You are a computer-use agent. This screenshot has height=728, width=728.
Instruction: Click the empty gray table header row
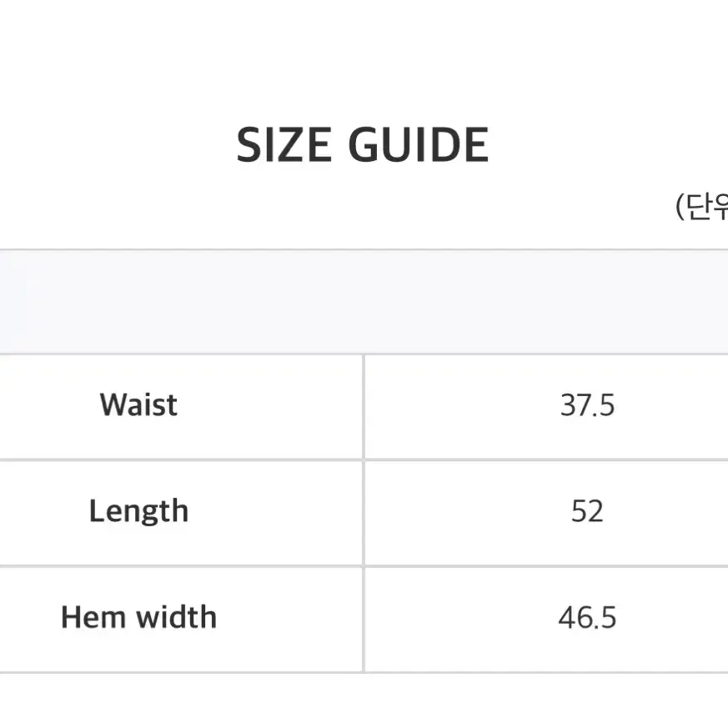[364, 302]
